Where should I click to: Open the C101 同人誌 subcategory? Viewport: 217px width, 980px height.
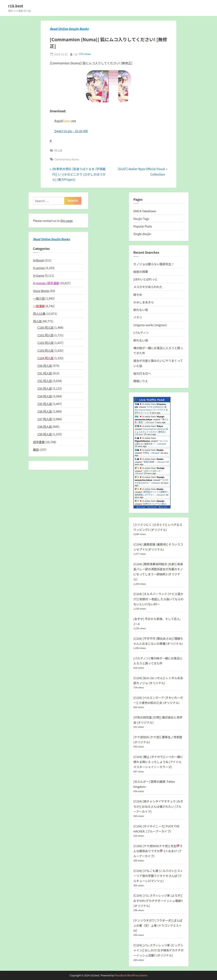click(45, 335)
